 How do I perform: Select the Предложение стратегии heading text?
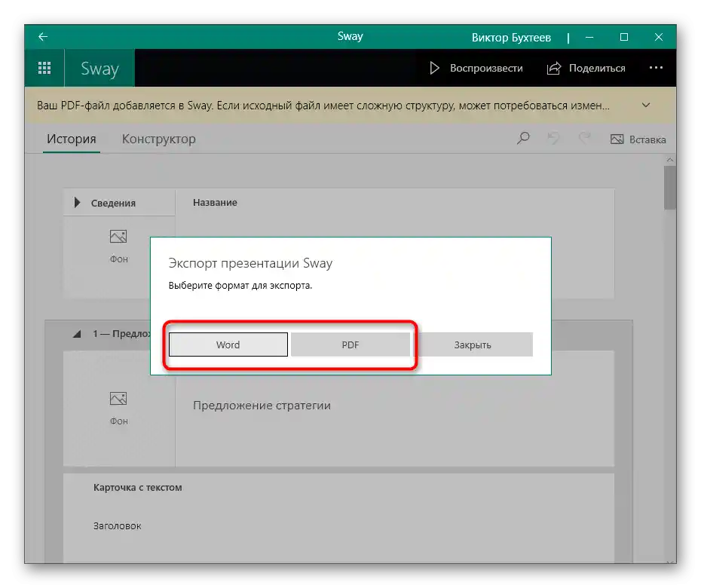pos(262,405)
